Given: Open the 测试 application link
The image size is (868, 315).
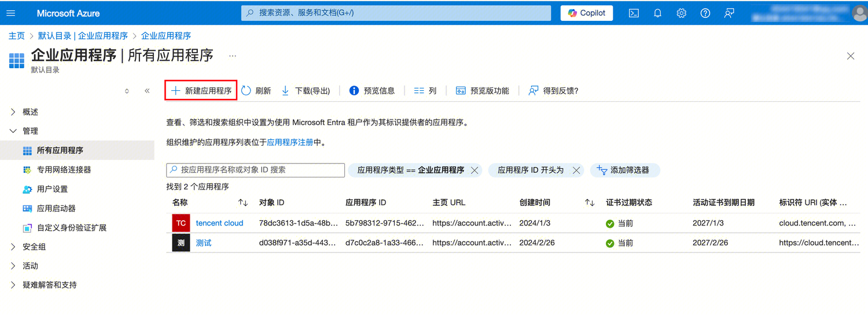Looking at the screenshot, I should coord(204,243).
